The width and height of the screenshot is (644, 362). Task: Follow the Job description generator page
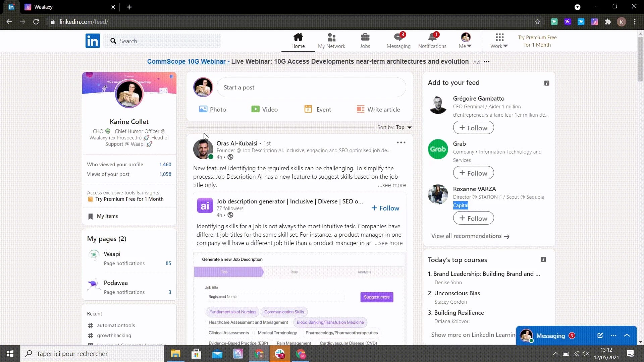coord(385,208)
